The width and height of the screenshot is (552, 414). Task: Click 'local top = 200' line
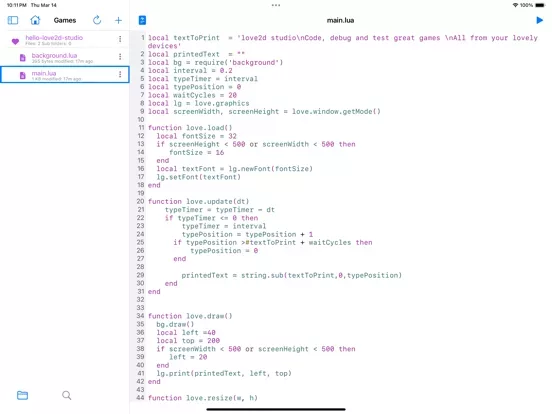point(188,340)
